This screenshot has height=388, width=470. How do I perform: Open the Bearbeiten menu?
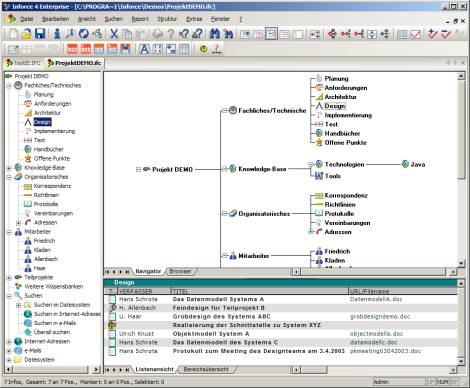[55, 19]
